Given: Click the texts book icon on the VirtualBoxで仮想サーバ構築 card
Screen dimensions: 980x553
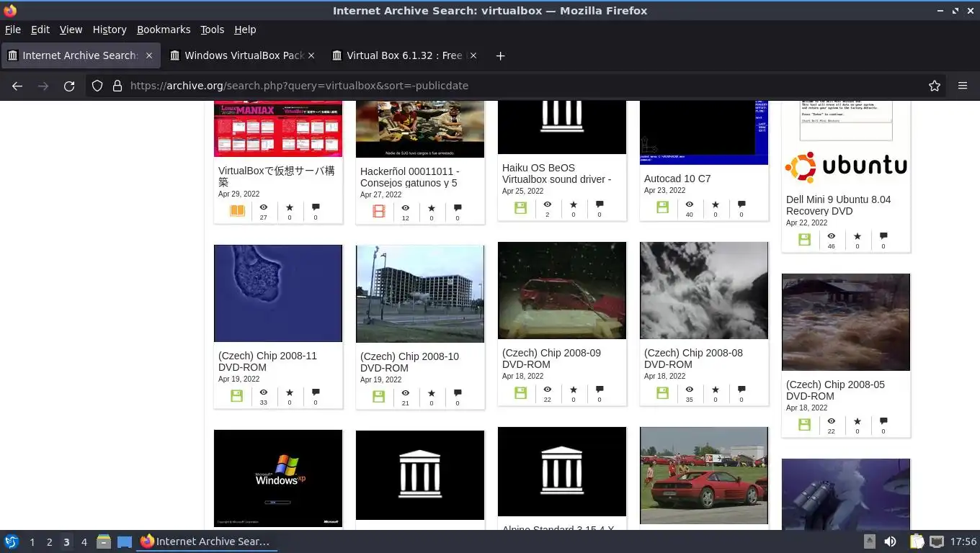Looking at the screenshot, I should [237, 211].
